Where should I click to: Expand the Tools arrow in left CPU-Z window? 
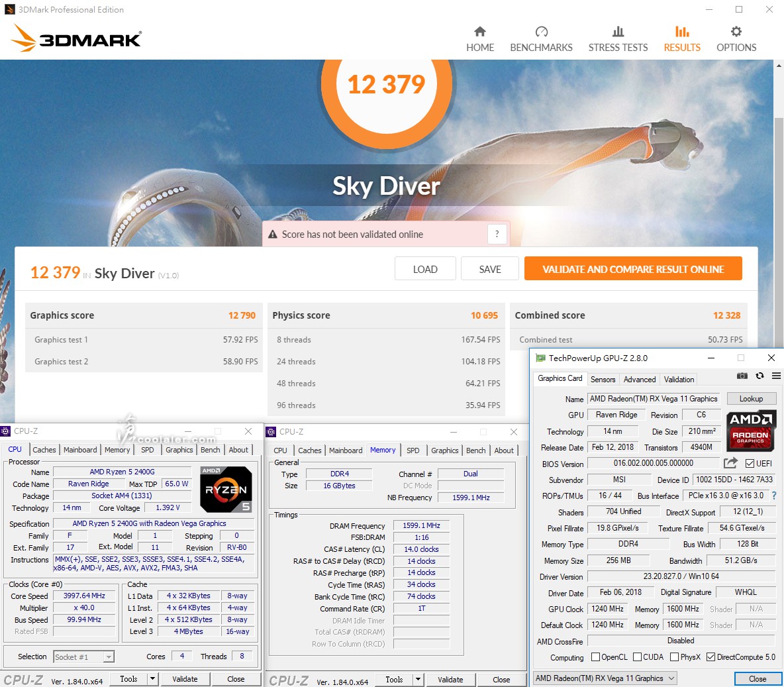click(152, 679)
